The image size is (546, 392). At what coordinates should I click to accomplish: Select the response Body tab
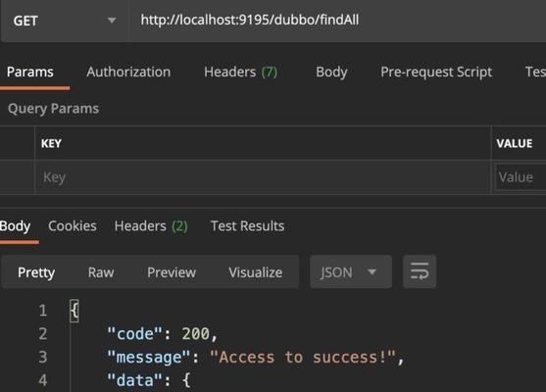click(x=15, y=226)
